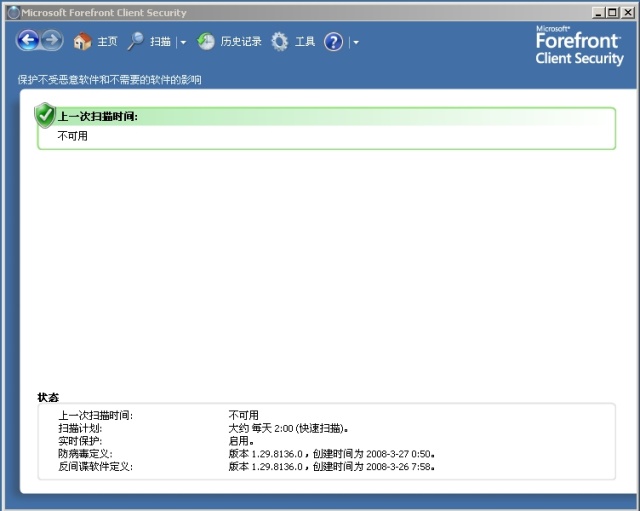Expand the dropdown arrow beside the Help icon
The height and width of the screenshot is (511, 640).
[x=355, y=43]
